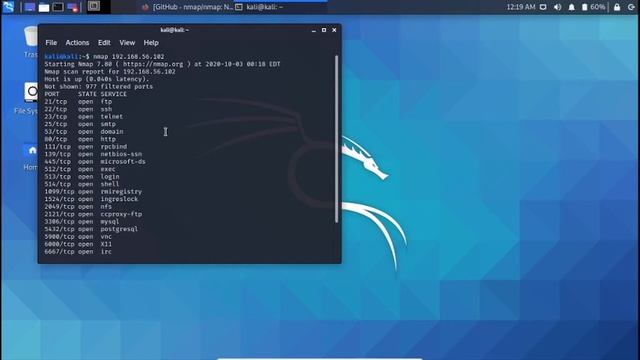
Task: Open the volume speaker tray icon
Action: [558, 7]
